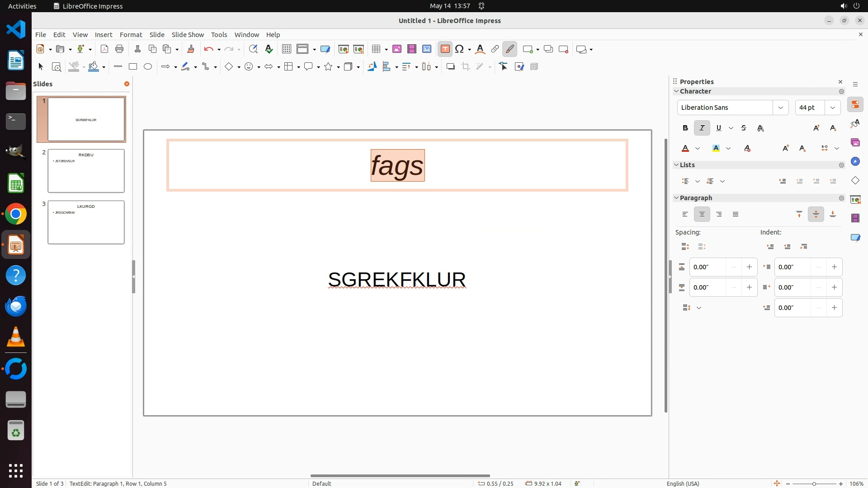Image resolution: width=868 pixels, height=488 pixels.
Task: Click the font color red A swatch
Action: (x=685, y=149)
